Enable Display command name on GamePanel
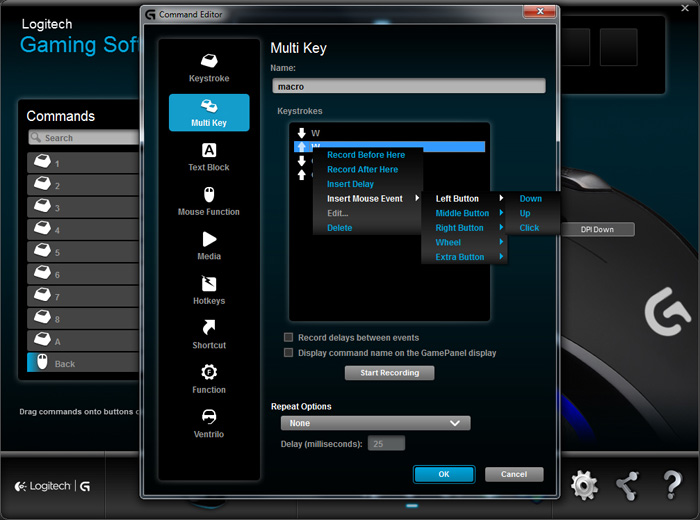 point(289,353)
